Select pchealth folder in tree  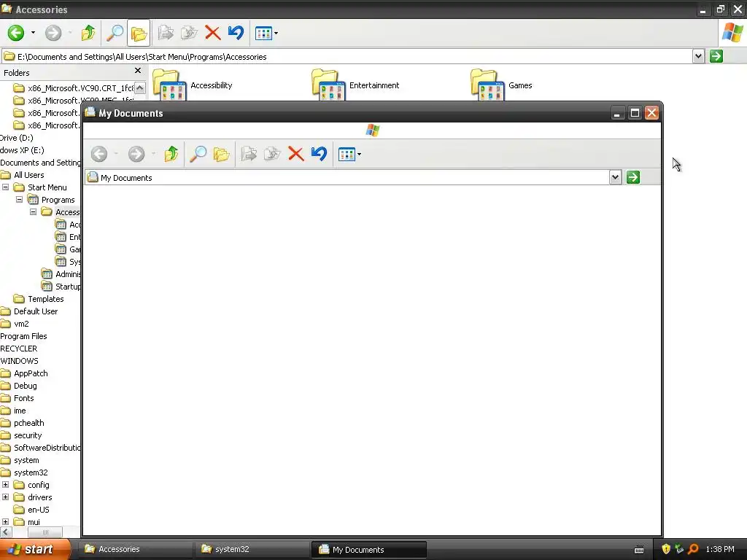point(28,423)
